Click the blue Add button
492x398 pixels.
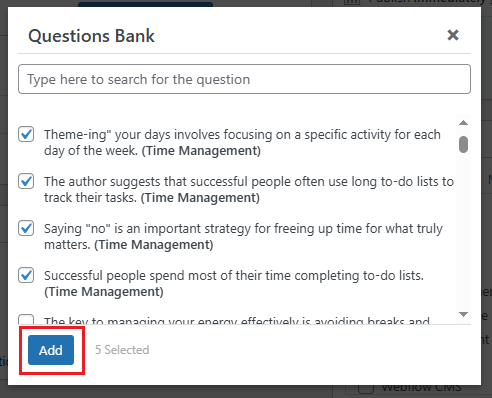[x=51, y=350]
